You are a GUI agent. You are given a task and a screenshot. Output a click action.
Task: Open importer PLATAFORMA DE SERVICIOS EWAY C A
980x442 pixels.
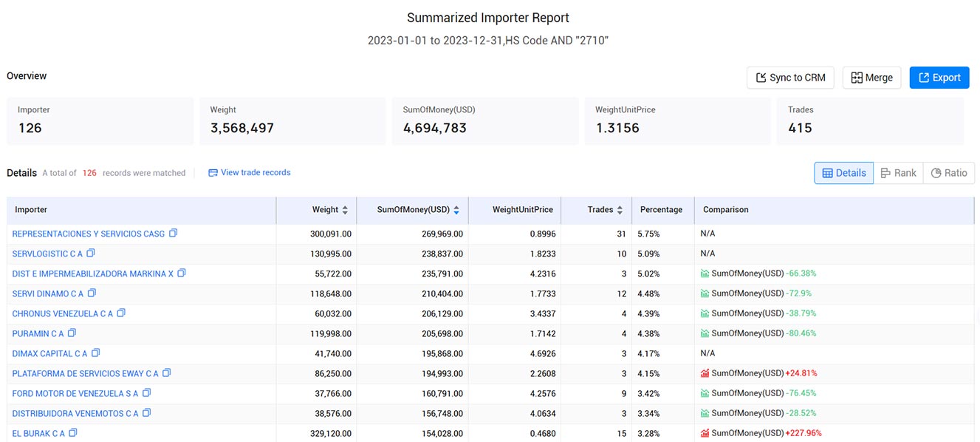coord(86,373)
